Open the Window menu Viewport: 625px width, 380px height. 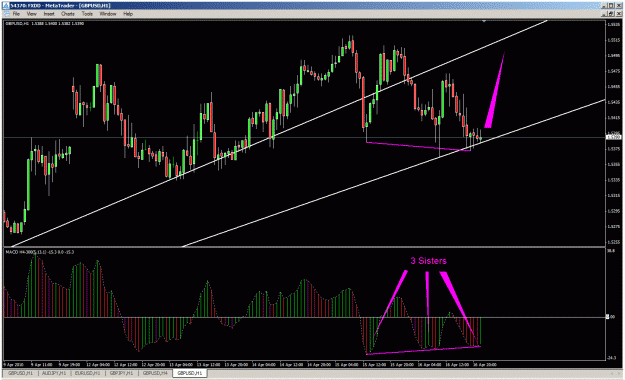(x=108, y=14)
